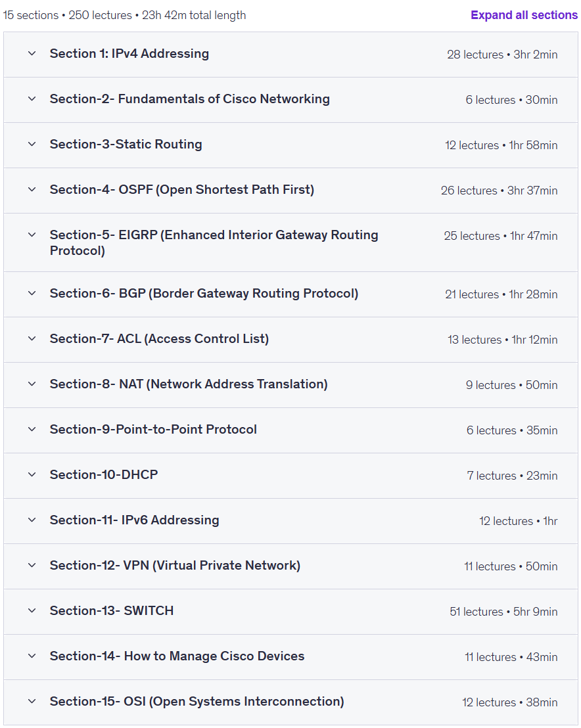Click the 51 lectures • 5hr 9min label
This screenshot has height=728, width=581.
point(503,612)
